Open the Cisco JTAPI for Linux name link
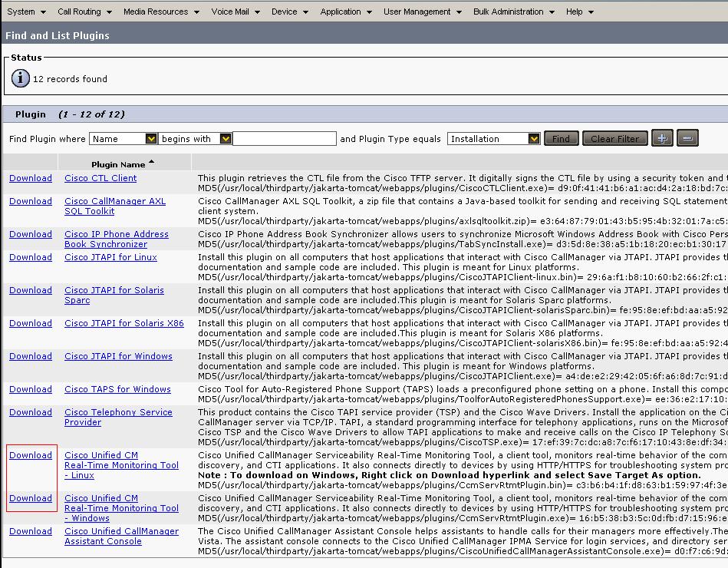Image resolution: width=728 pixels, height=568 pixels. click(111, 257)
